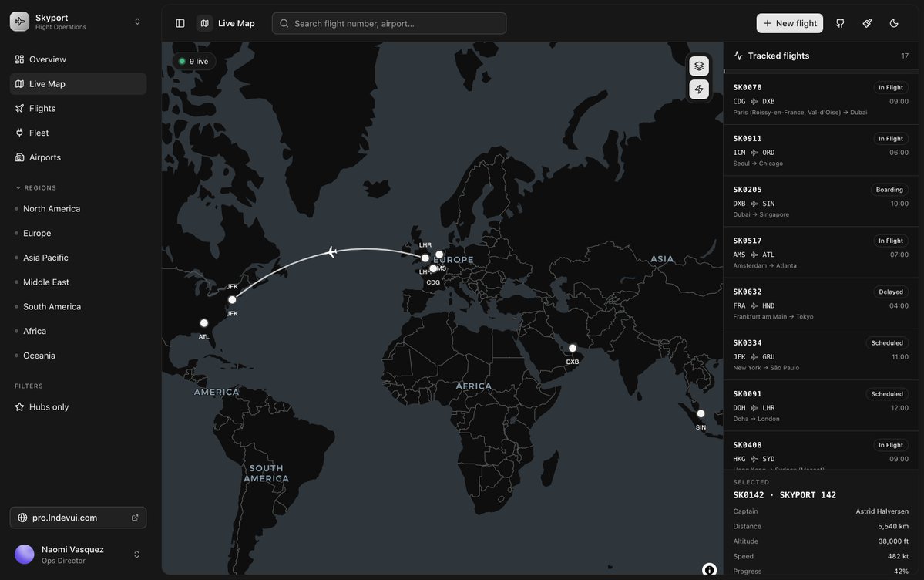
Task: Click Naomi Vasquez avatar
Action: [24, 555]
